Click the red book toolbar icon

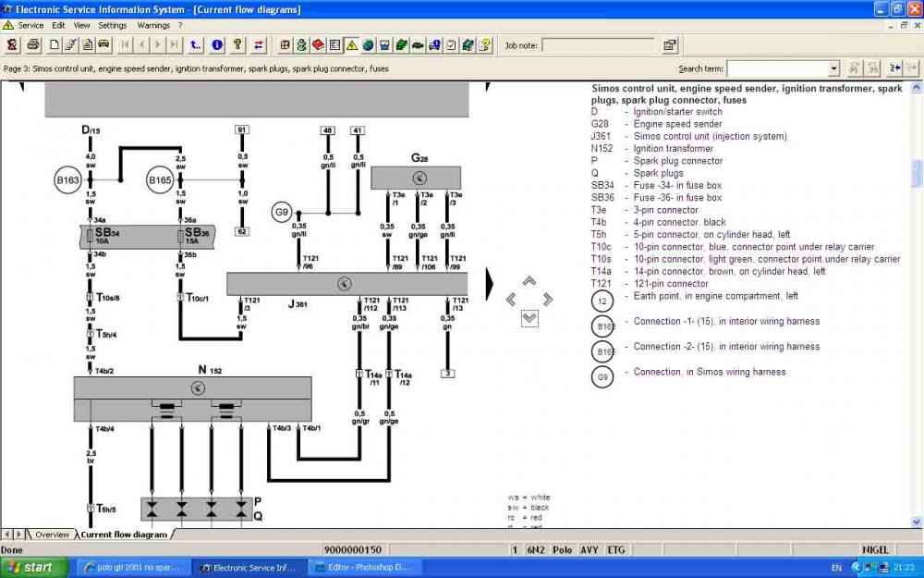318,44
